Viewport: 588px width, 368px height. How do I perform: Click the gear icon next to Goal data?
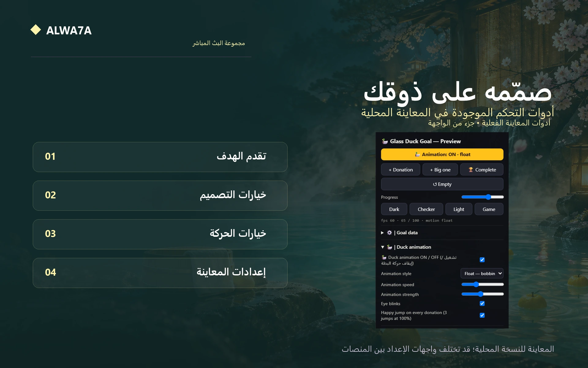click(x=389, y=233)
